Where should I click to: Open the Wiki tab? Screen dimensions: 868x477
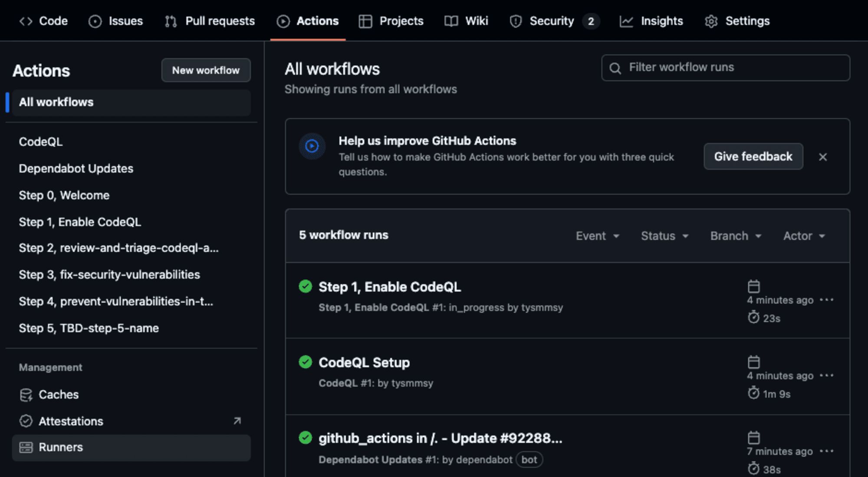point(466,21)
